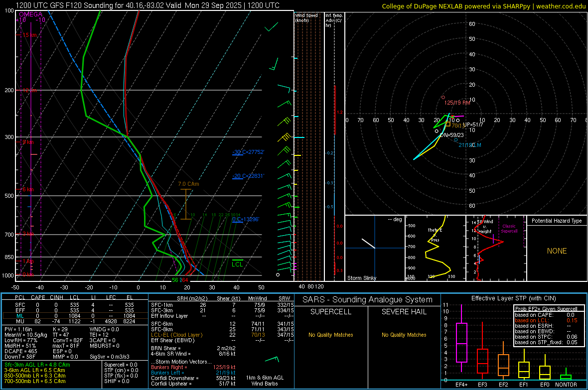
Task: Select the -30 C=27752' level label
Action: (x=248, y=152)
